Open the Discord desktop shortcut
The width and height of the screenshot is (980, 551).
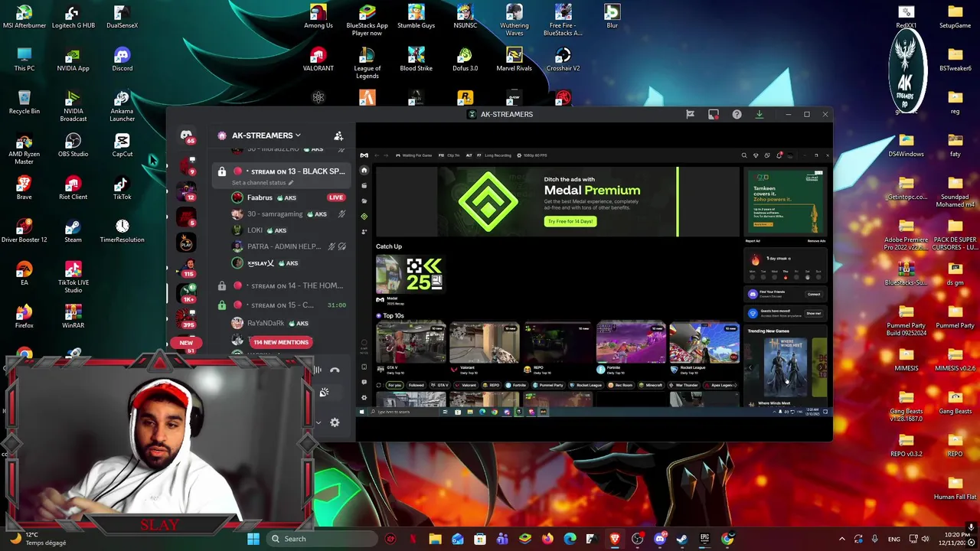click(x=122, y=60)
